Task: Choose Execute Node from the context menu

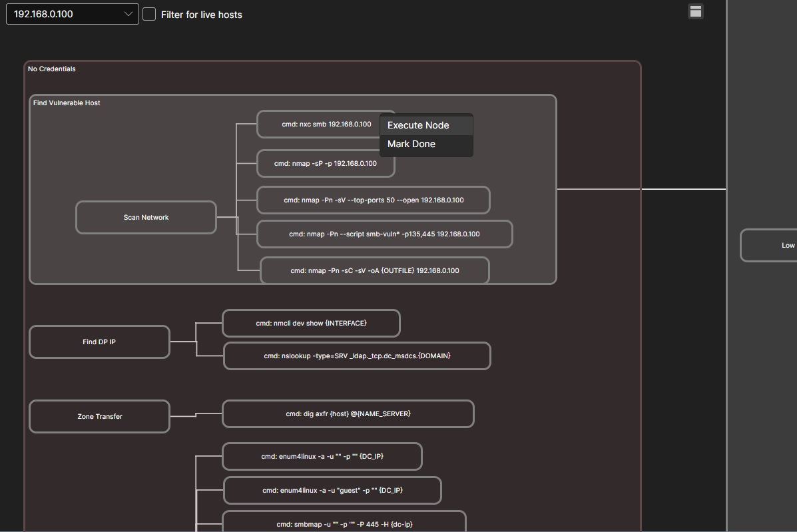Action: 417,125
